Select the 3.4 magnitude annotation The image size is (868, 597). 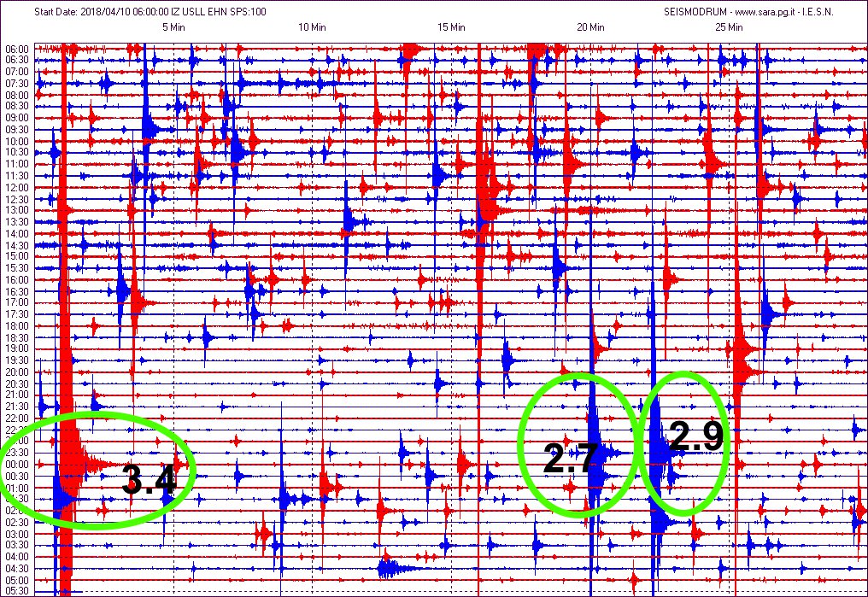click(149, 480)
